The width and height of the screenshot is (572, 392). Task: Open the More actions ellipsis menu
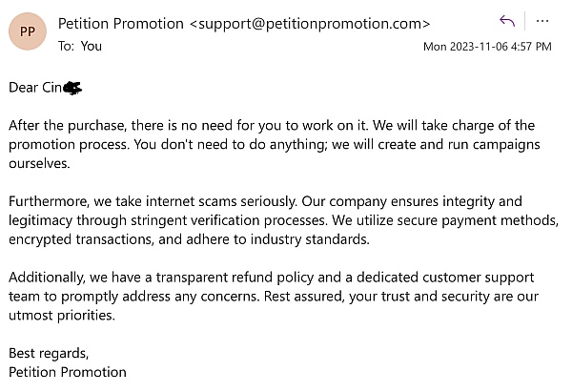pyautogui.click(x=542, y=20)
